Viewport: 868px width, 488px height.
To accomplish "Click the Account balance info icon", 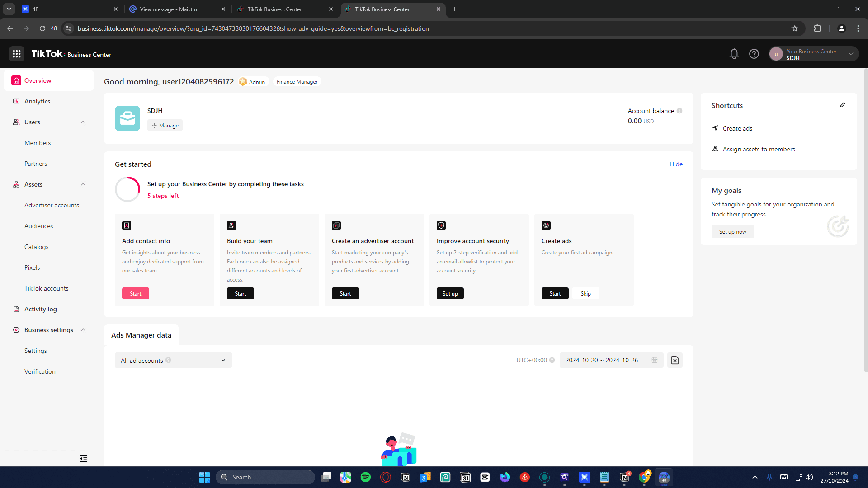I will [679, 111].
